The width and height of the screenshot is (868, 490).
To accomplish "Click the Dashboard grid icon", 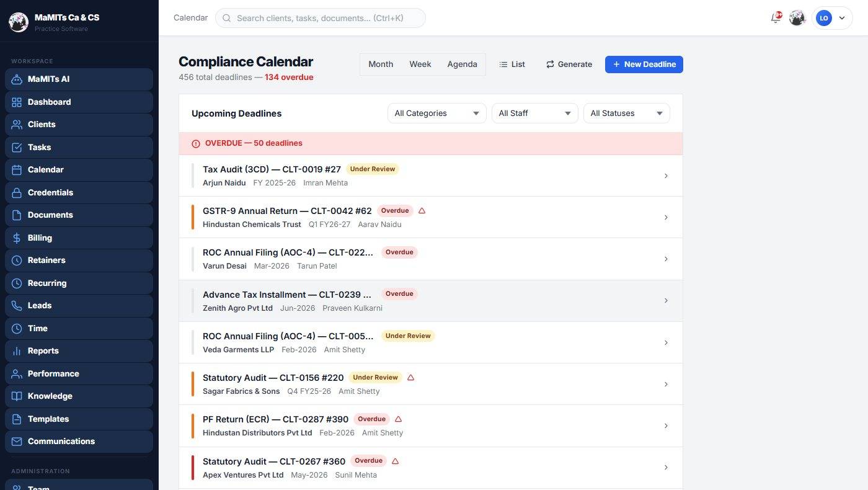I will click(x=17, y=102).
